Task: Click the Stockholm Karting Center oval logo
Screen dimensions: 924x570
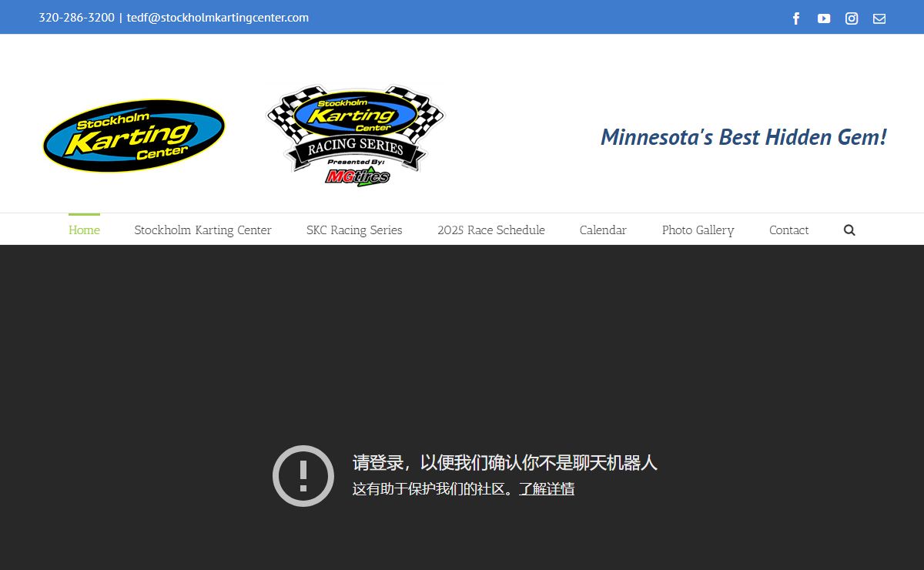Action: click(134, 136)
